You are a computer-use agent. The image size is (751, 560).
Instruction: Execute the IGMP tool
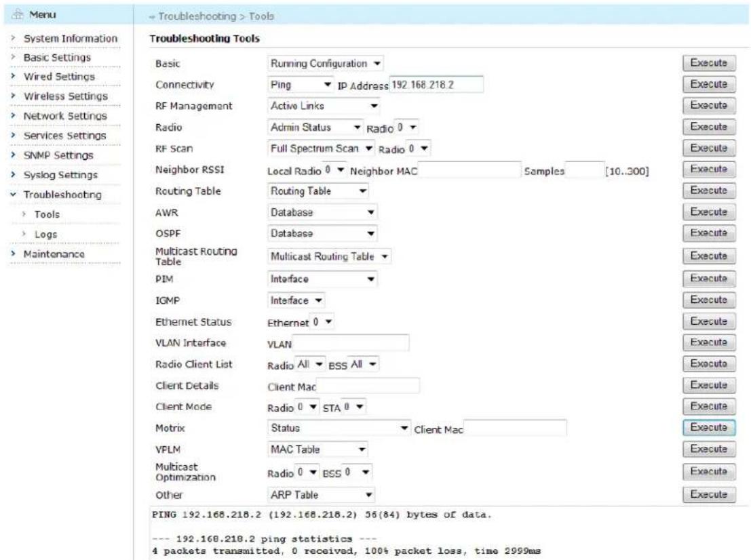[709, 300]
